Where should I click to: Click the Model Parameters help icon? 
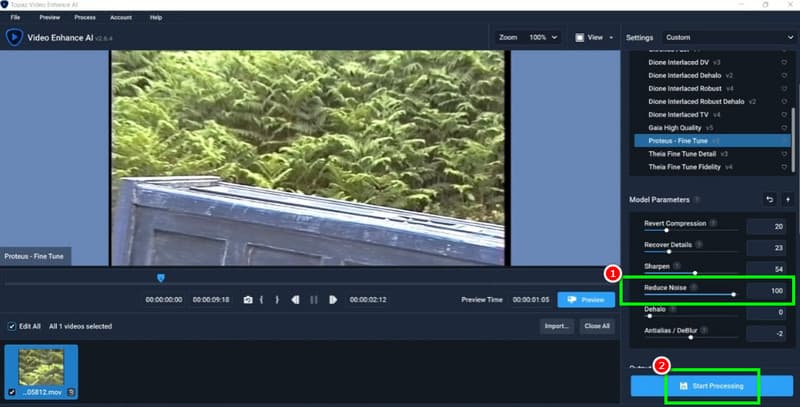tap(697, 199)
